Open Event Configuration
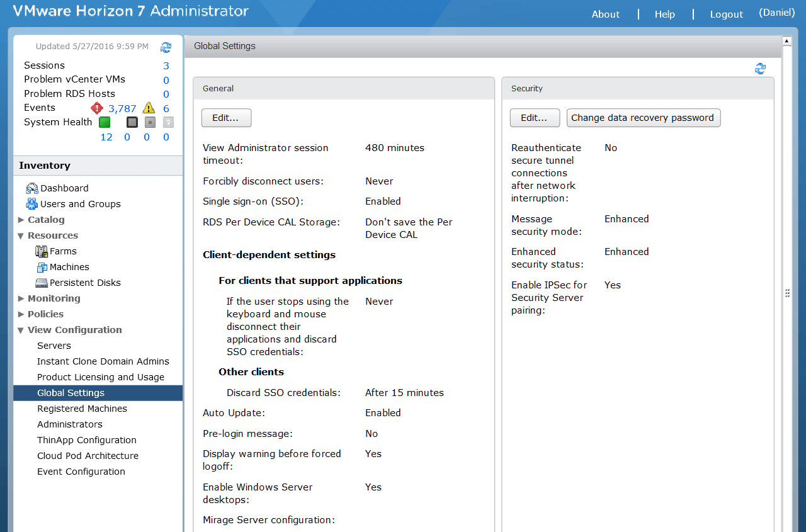806x532 pixels. (81, 472)
